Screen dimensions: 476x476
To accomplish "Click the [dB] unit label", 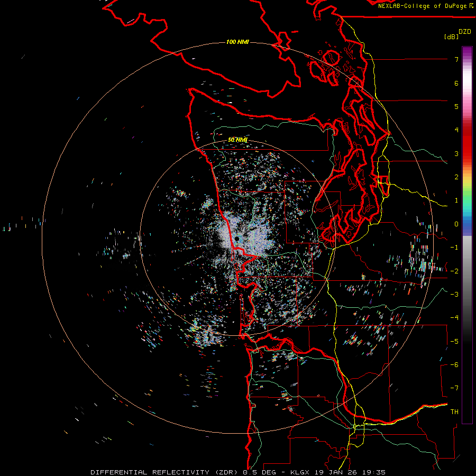I will tap(451, 36).
